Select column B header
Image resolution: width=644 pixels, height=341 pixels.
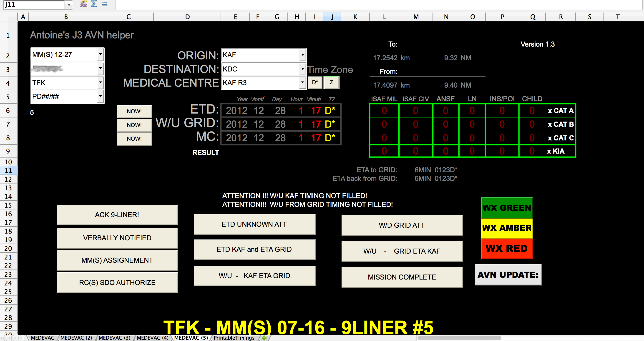[x=66, y=17]
